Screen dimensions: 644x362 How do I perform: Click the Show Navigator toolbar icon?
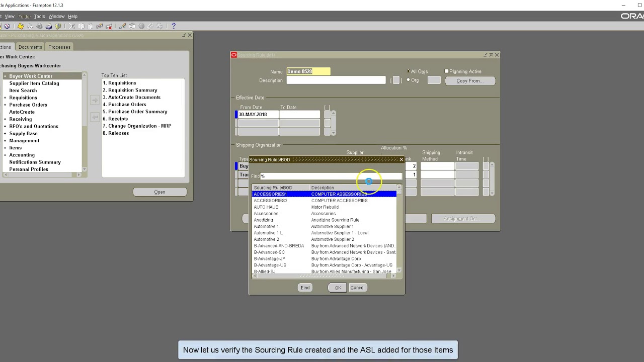coord(7,26)
